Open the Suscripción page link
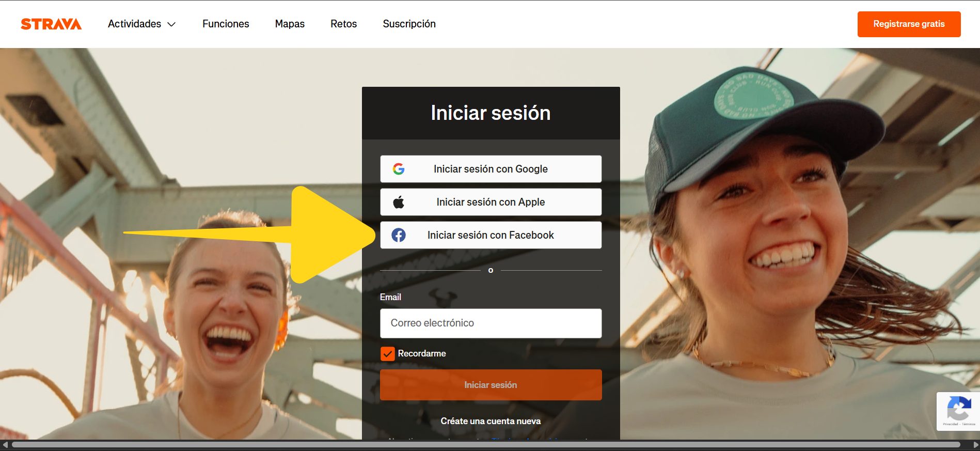The width and height of the screenshot is (980, 451). [x=409, y=24]
